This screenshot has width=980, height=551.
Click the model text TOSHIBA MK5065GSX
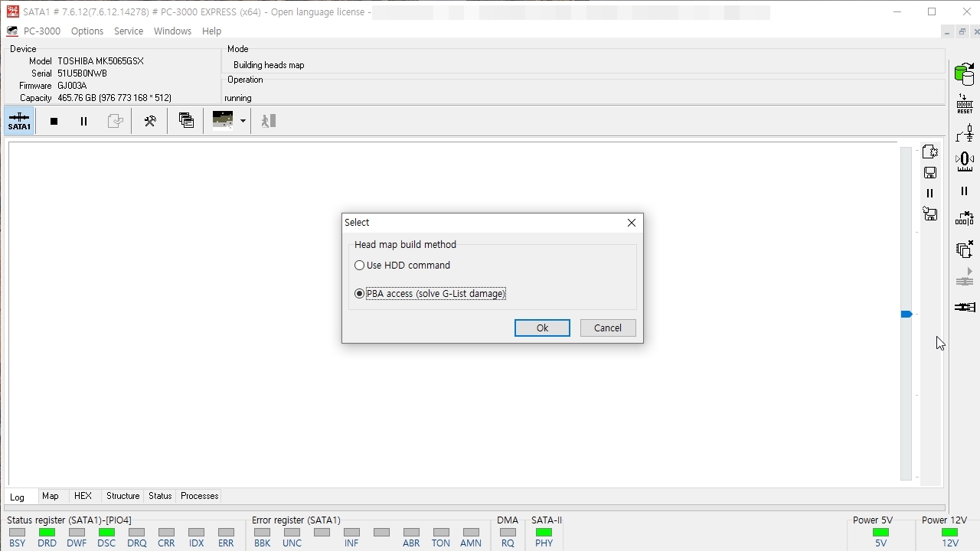100,61
